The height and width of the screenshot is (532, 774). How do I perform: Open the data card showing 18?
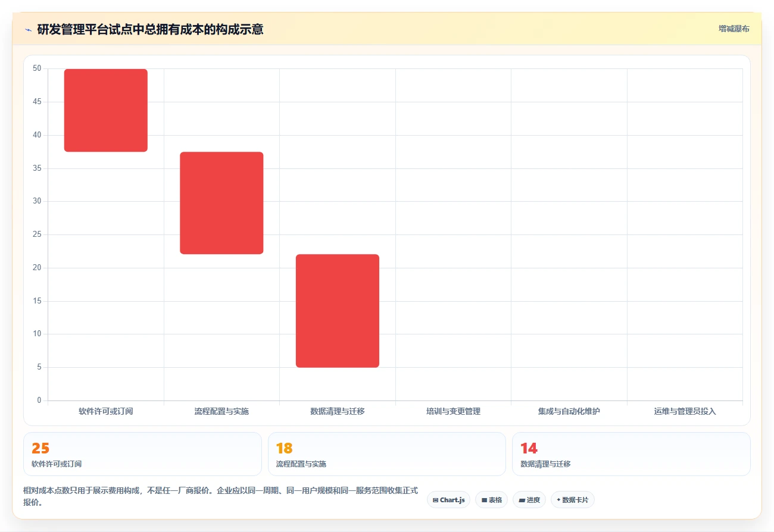coord(387,454)
